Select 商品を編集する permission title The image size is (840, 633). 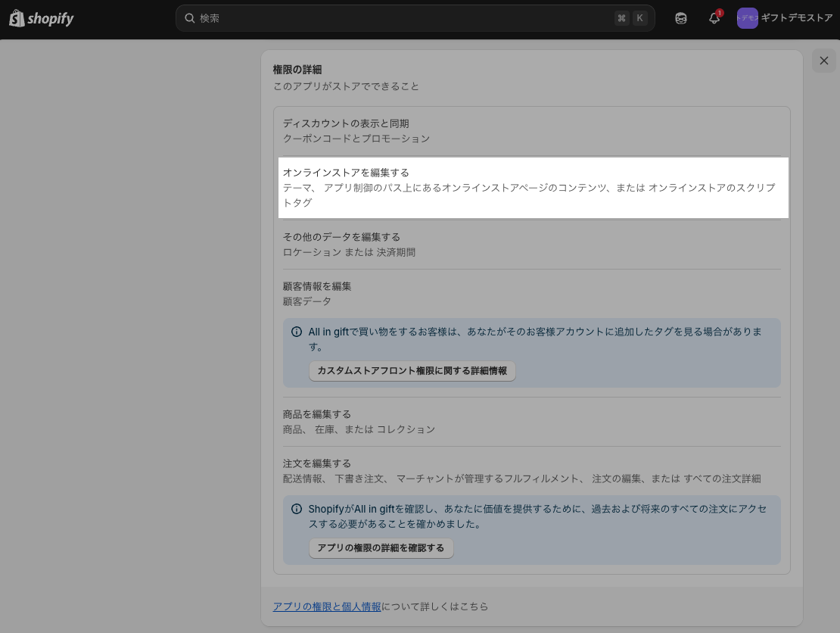pyautogui.click(x=317, y=414)
